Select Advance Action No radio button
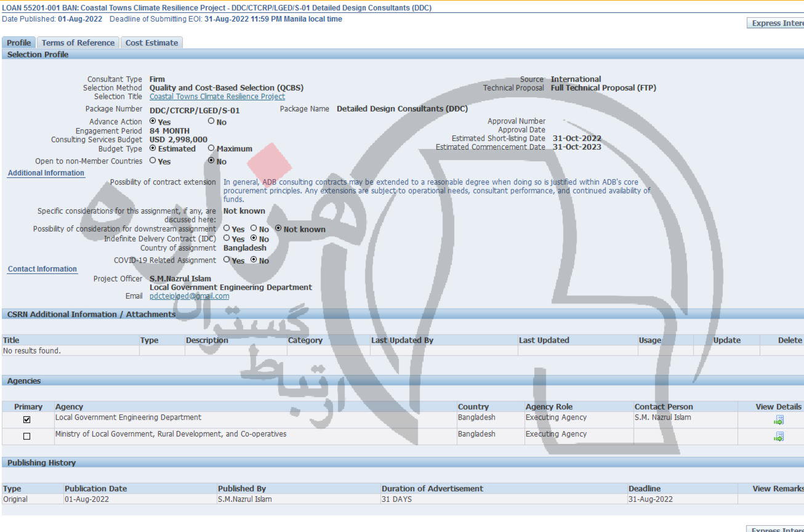 pos(211,121)
